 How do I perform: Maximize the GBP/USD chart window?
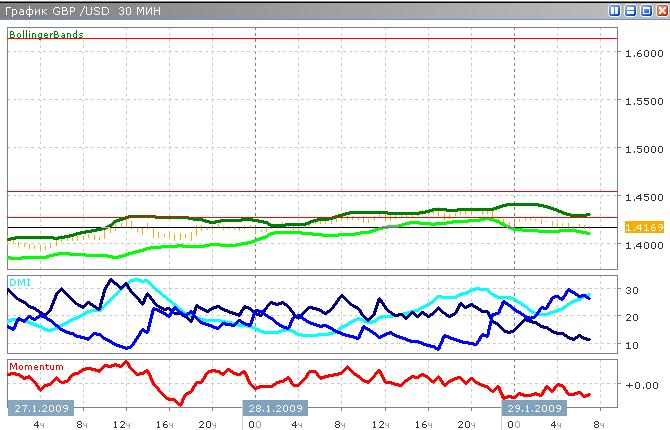pyautogui.click(x=645, y=11)
